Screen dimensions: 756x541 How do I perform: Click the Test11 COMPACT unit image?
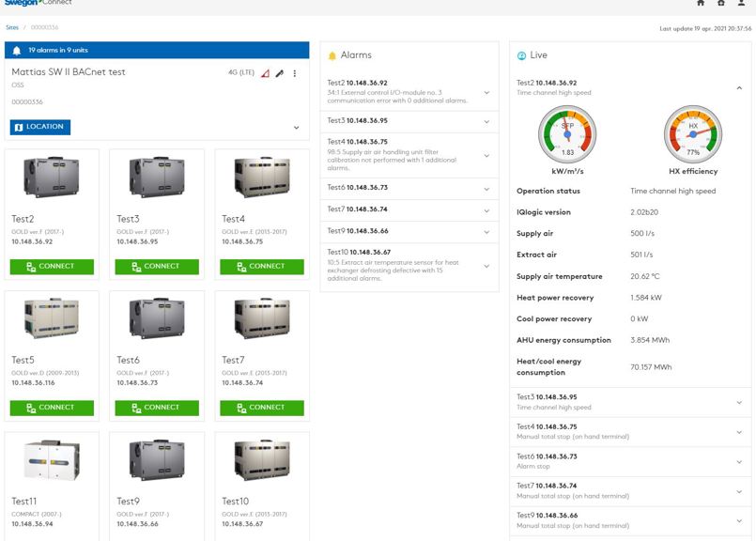click(52, 459)
